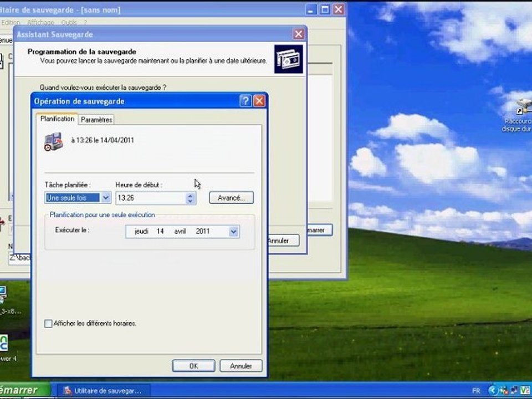Open the ? help menu in Utilitaire de sauvegarde
Screen dimensions: 532x399
[85, 22]
